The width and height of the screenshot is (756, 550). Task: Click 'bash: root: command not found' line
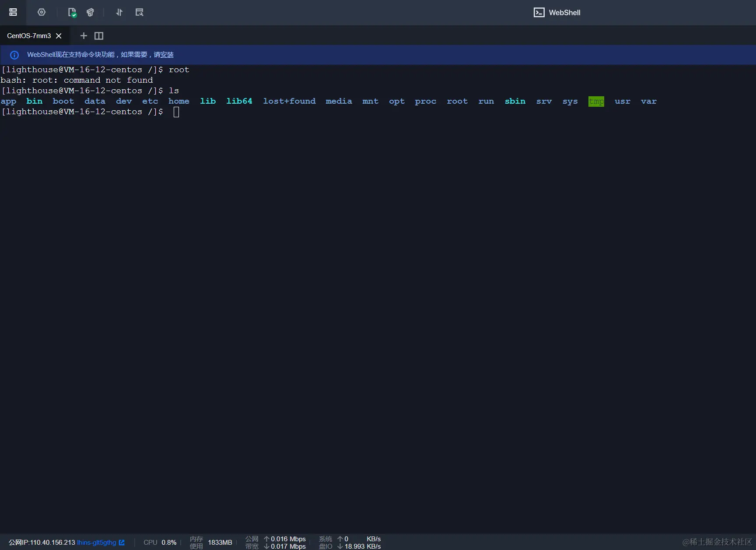[x=77, y=81]
